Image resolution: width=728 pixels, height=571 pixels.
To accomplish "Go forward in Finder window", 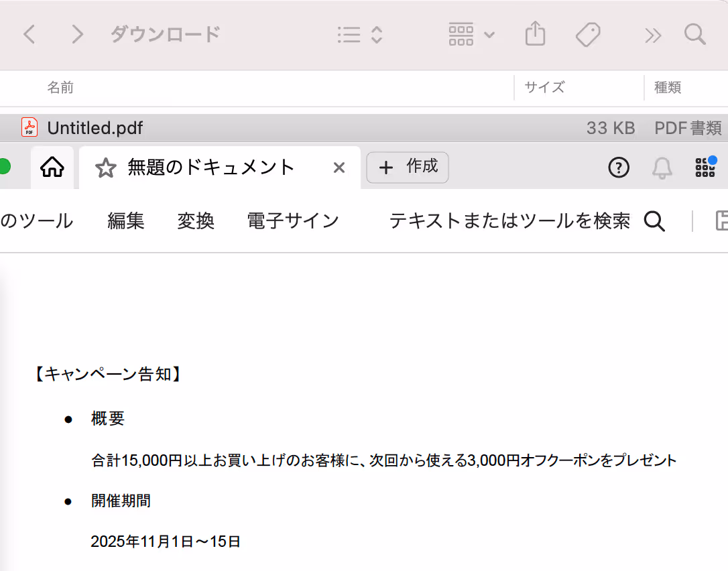I will 78,34.
